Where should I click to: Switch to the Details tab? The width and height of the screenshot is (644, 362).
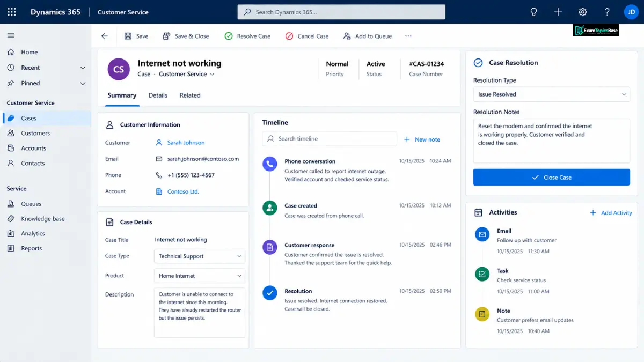pyautogui.click(x=158, y=95)
